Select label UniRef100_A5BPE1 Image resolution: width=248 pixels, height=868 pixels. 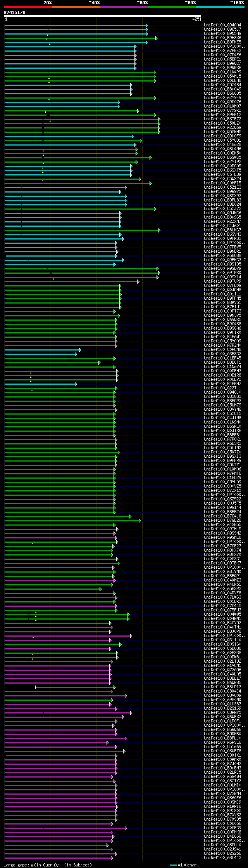pyautogui.click(x=222, y=59)
